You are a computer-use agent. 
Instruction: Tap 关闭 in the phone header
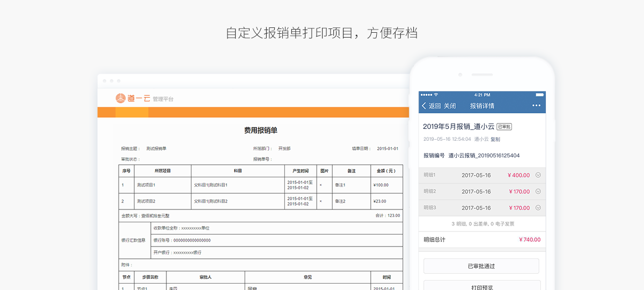click(450, 106)
